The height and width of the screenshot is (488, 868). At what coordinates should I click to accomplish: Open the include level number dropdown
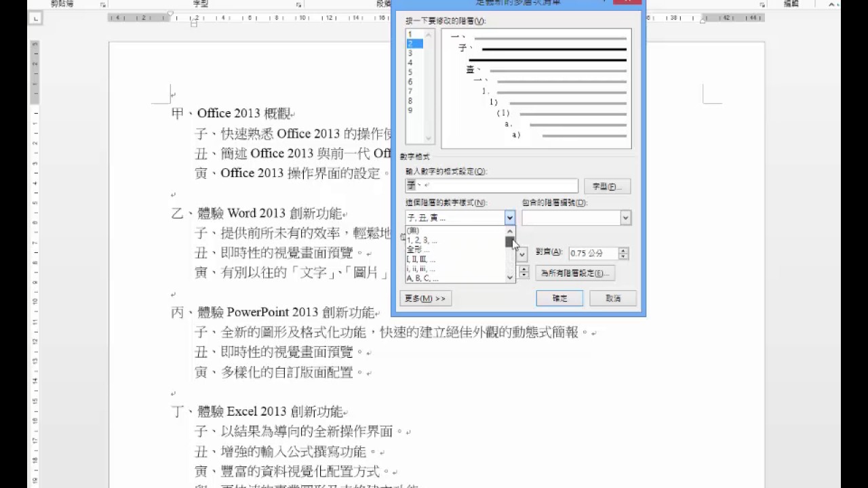point(625,218)
